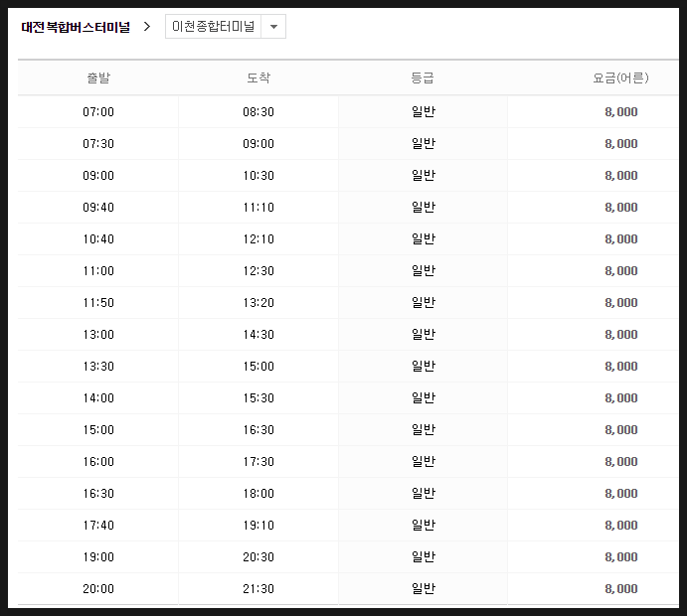Select the 14:00 departure time
The width and height of the screenshot is (687, 616).
click(x=98, y=398)
